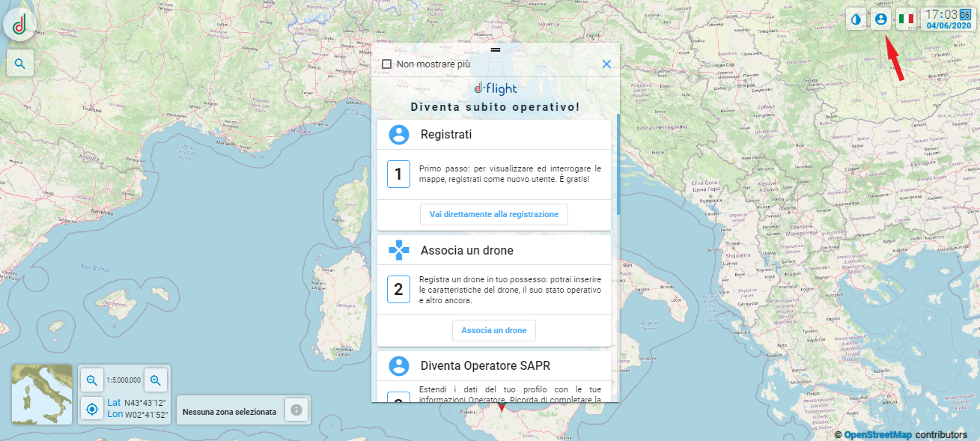
Task: Open the OpenStreetMap attribution link
Action: click(x=877, y=434)
